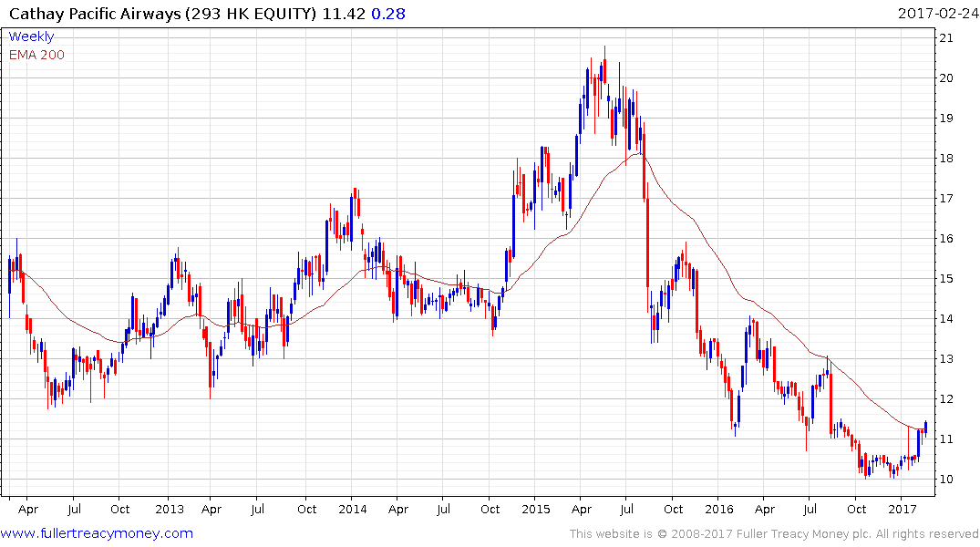Select the chart title 'Cathay Pacific Airways'
Viewport: 980px width, 547px height.
pos(95,14)
